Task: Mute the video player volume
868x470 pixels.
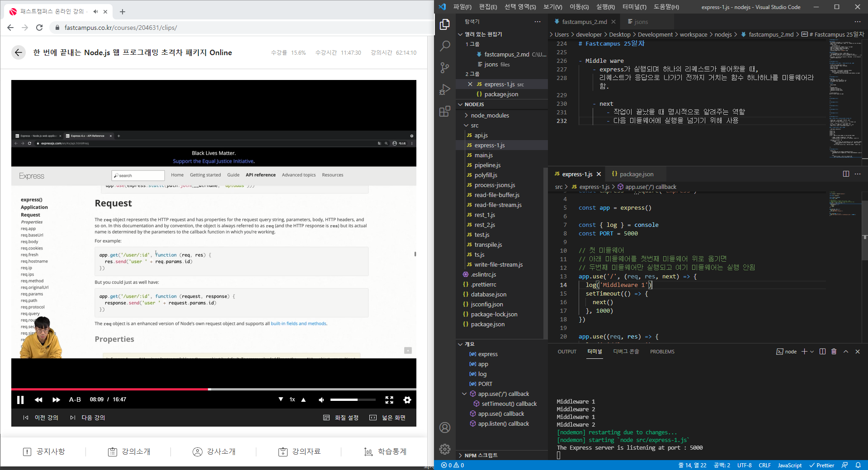Action: [x=321, y=399]
